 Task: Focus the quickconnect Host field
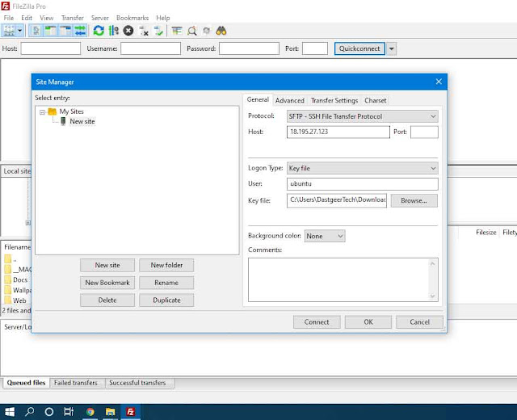50,48
